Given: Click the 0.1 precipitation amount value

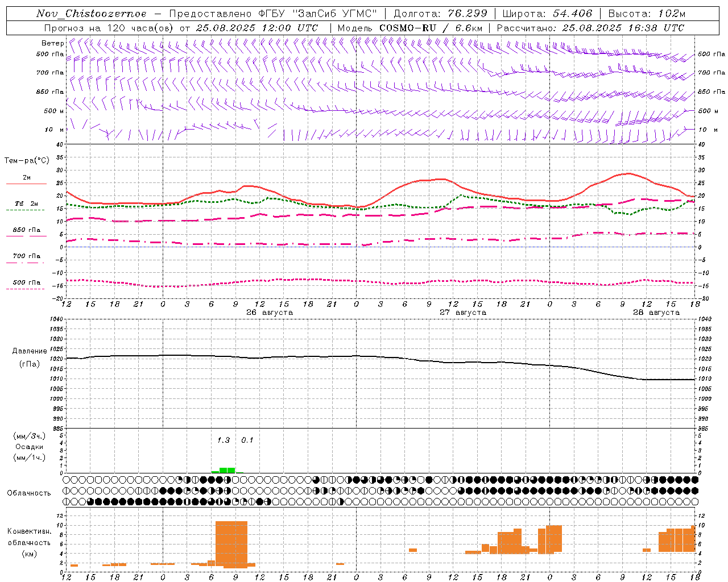Looking at the screenshot, I should (x=247, y=440).
